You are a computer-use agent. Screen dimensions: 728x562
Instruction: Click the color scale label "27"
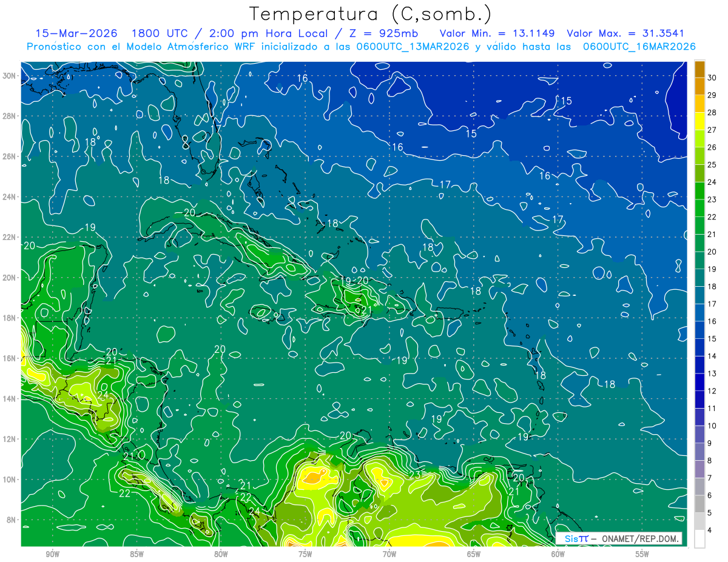(x=712, y=130)
